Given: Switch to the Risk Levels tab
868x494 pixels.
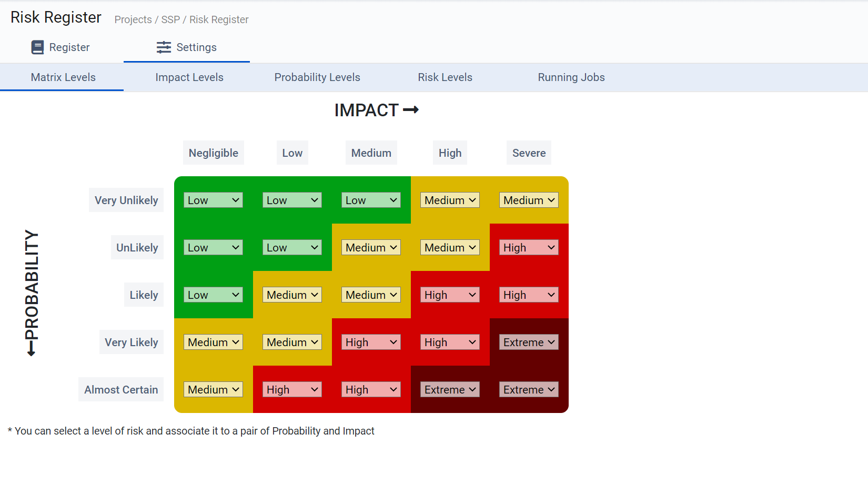Looking at the screenshot, I should pos(445,77).
